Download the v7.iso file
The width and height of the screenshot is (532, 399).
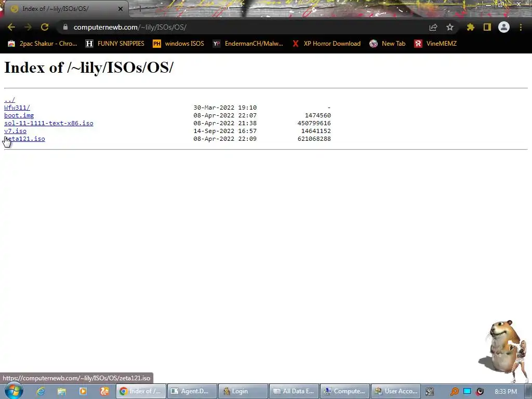[15, 131]
